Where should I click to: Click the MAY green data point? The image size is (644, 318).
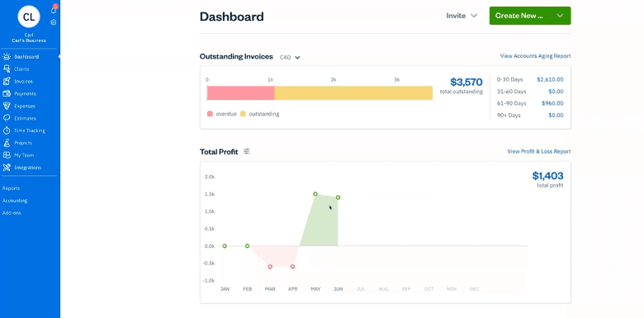pos(315,194)
